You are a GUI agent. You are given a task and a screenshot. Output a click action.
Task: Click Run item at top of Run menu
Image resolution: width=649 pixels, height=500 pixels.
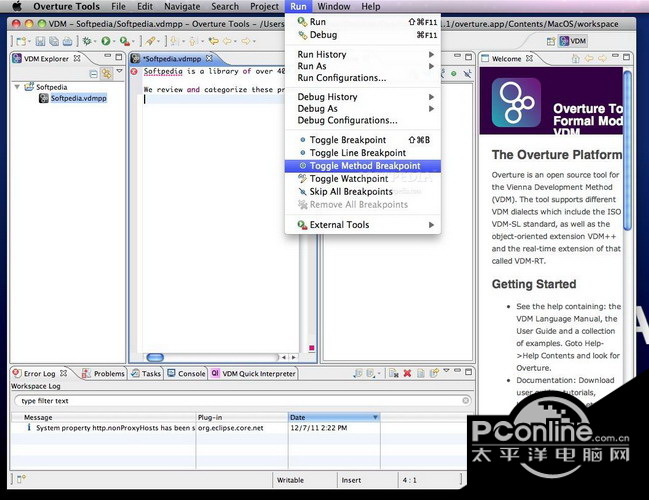(363, 22)
